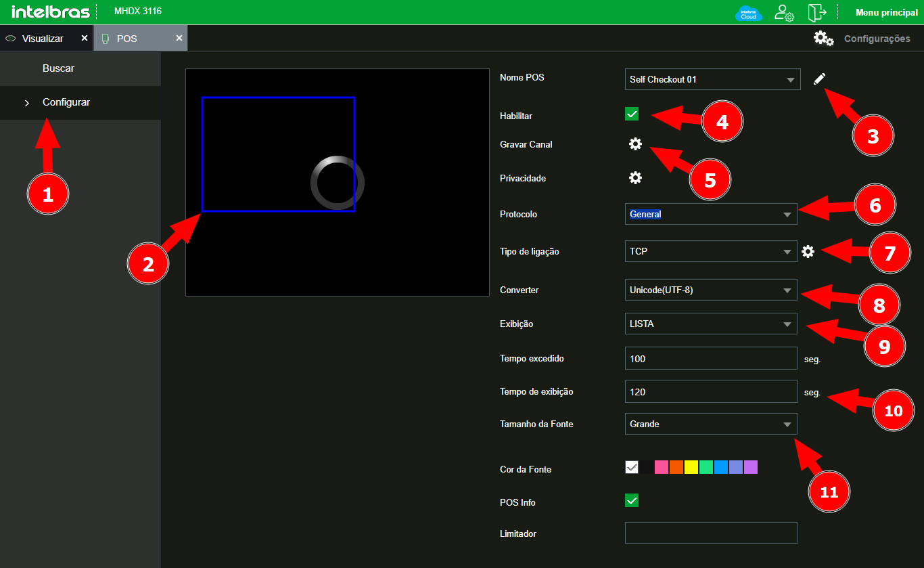Pick the white font color swatch
924x568 pixels.
[x=632, y=467]
